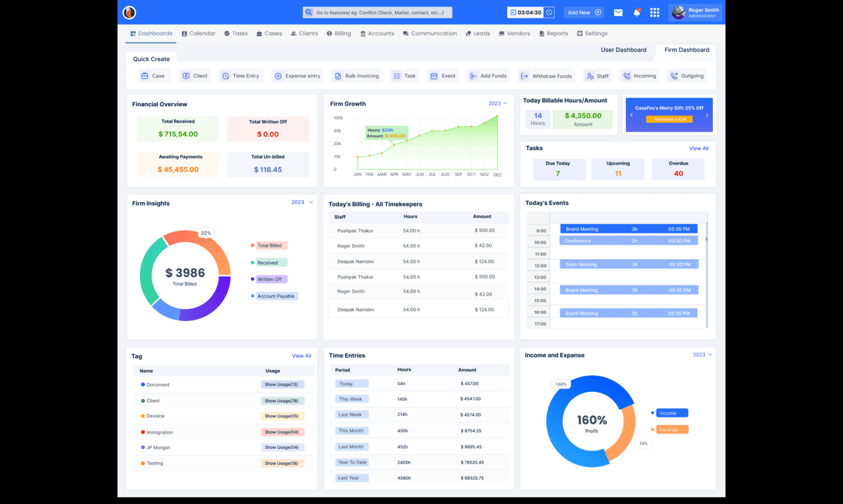Click the Client quick create icon
The width and height of the screenshot is (843, 504).
click(186, 76)
